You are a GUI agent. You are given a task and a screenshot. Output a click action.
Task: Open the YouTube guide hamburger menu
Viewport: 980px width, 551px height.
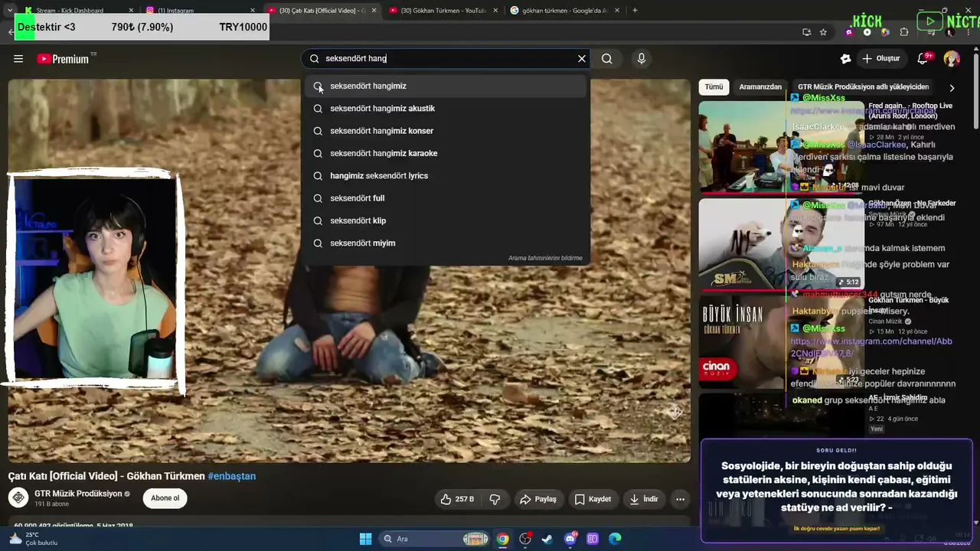(18, 59)
